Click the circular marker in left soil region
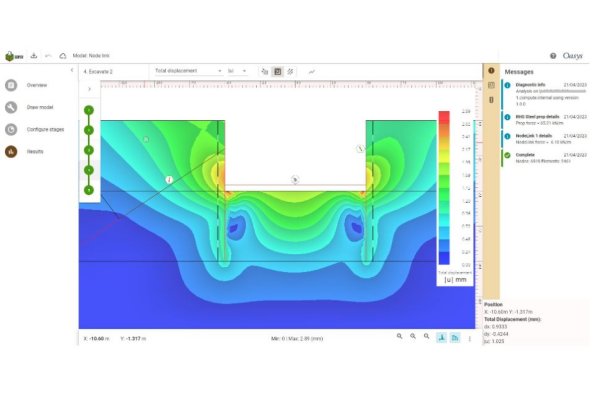600x400 pixels. tap(146, 139)
